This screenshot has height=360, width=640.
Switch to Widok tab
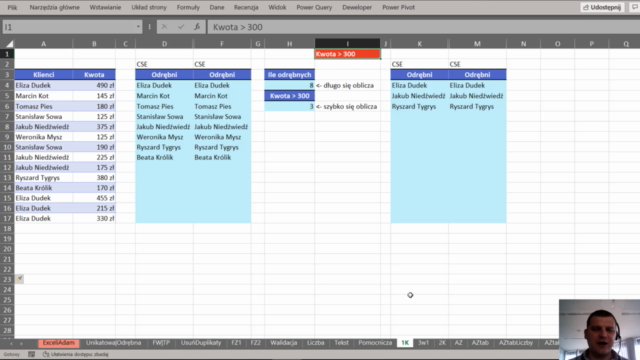pos(277,7)
